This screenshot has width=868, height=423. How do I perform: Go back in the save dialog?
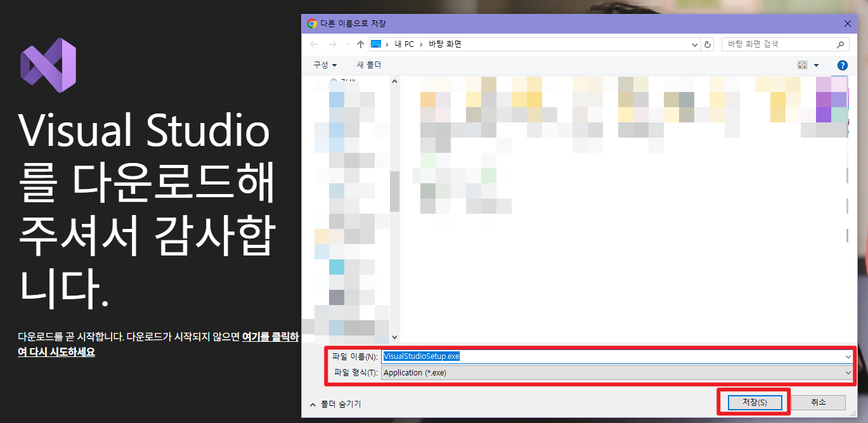point(314,44)
